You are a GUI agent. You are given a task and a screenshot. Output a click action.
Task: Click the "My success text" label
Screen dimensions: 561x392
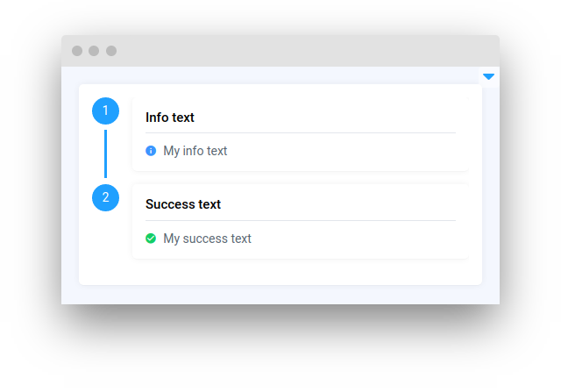click(x=207, y=239)
